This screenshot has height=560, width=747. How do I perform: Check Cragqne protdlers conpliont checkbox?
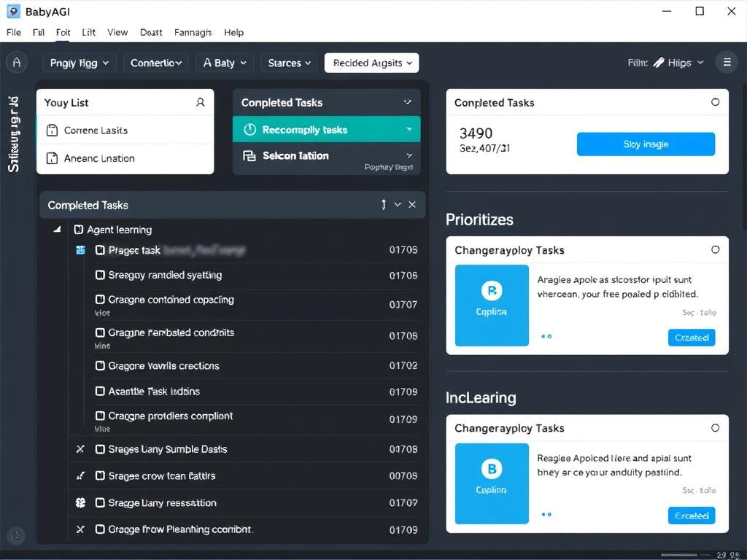click(x=99, y=416)
